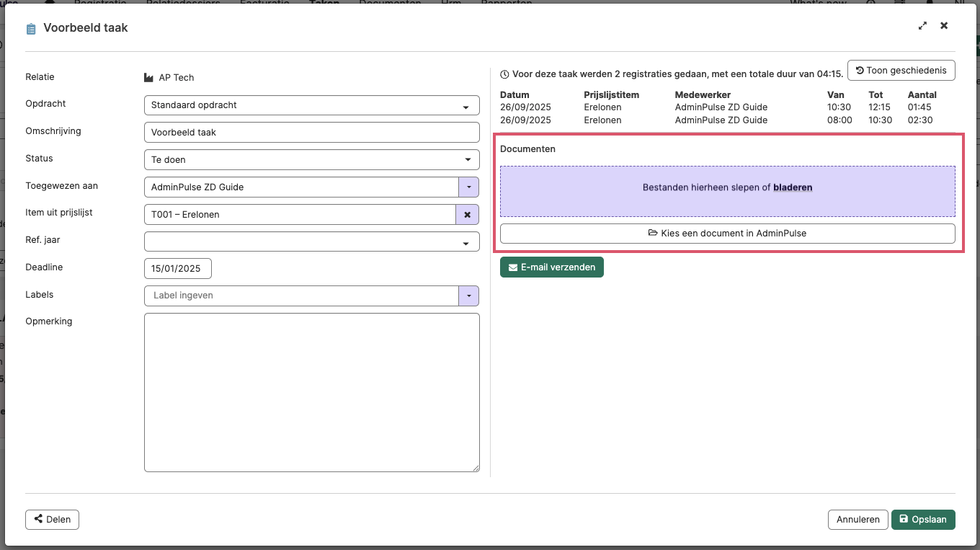This screenshot has width=980, height=550.
Task: Open the Opdracht dropdown
Action: click(x=311, y=105)
